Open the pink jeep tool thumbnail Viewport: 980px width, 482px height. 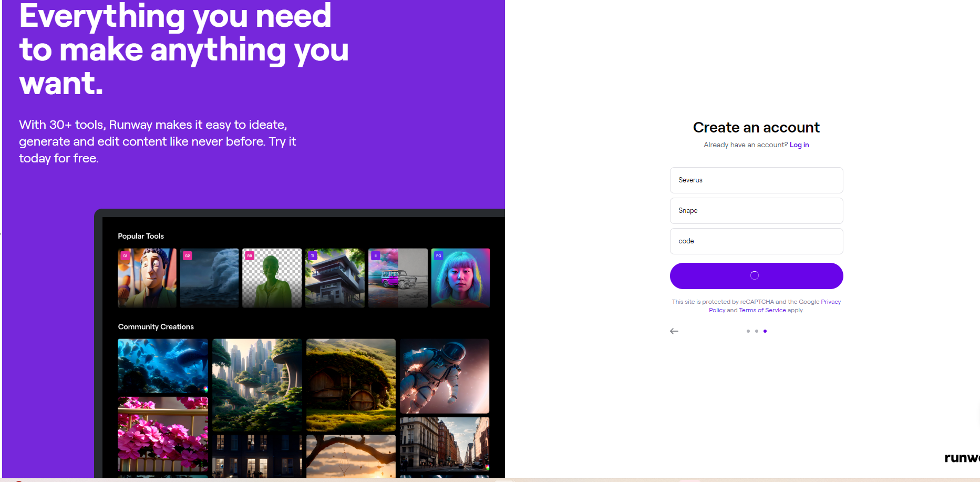(398, 278)
